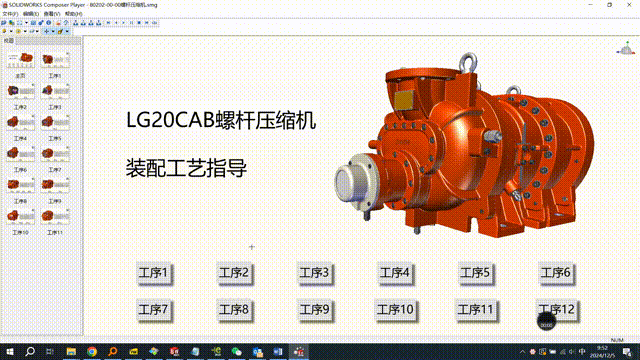Open Word from the taskbar

coord(278,351)
